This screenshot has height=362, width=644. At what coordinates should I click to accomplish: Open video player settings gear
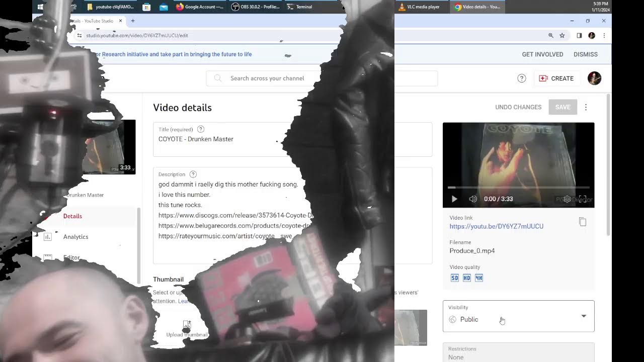point(567,199)
